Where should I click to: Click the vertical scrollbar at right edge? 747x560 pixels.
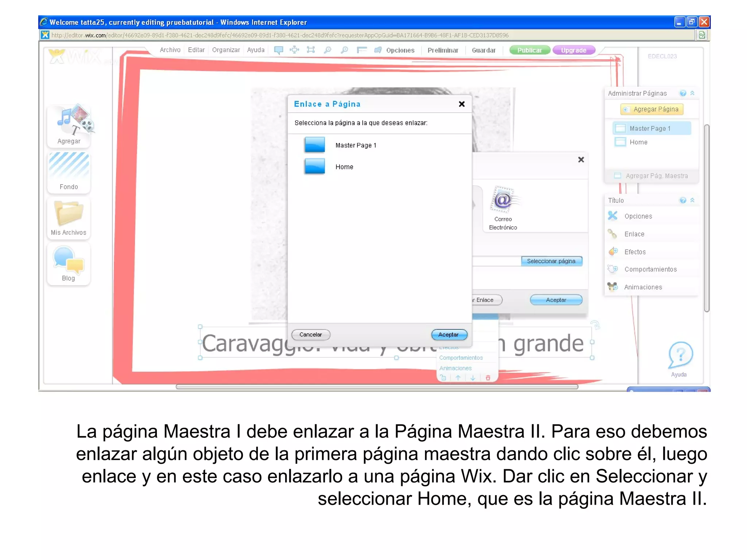tap(707, 218)
